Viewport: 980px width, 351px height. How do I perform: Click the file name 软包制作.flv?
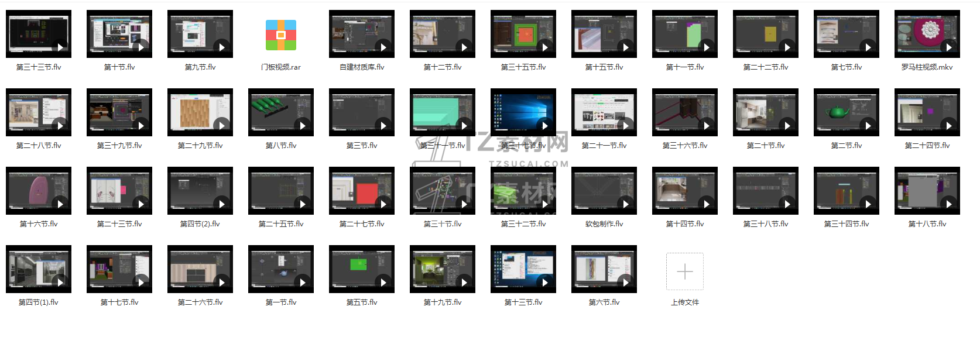604,224
